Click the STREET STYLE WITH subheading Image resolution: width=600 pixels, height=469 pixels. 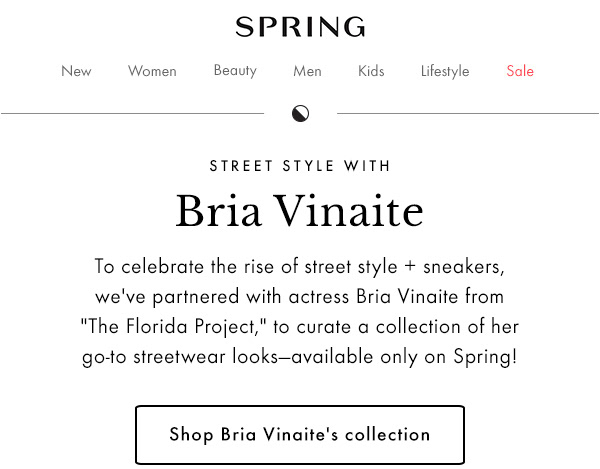300,166
